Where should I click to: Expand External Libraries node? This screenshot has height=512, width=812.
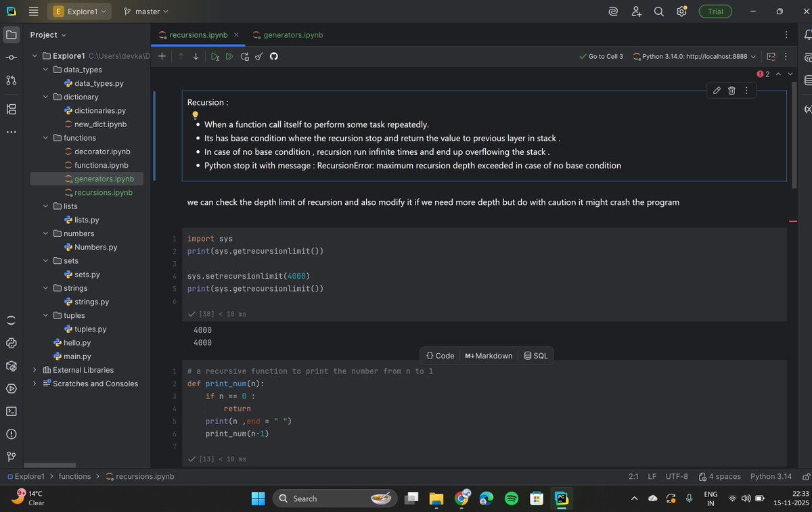(x=35, y=370)
